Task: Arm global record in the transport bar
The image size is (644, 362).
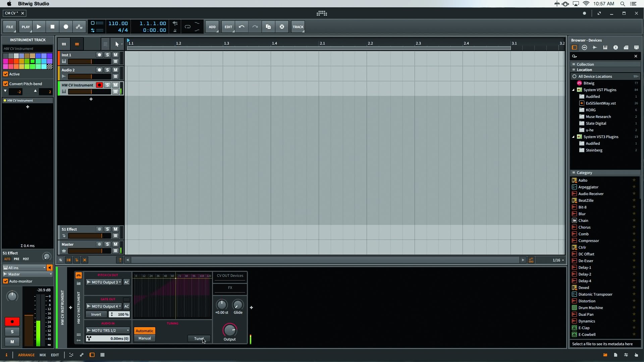Action: coord(66,27)
